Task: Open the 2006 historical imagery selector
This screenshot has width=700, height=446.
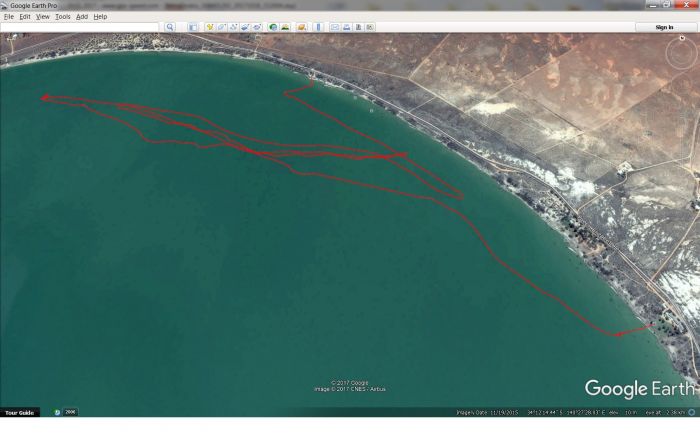Action: (66, 412)
